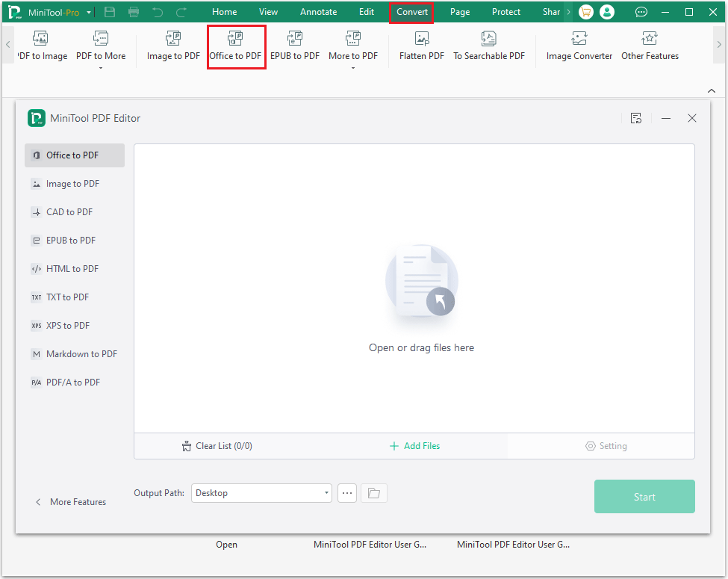This screenshot has width=728, height=579.
Task: Click the Save icon in title bar
Action: (110, 12)
